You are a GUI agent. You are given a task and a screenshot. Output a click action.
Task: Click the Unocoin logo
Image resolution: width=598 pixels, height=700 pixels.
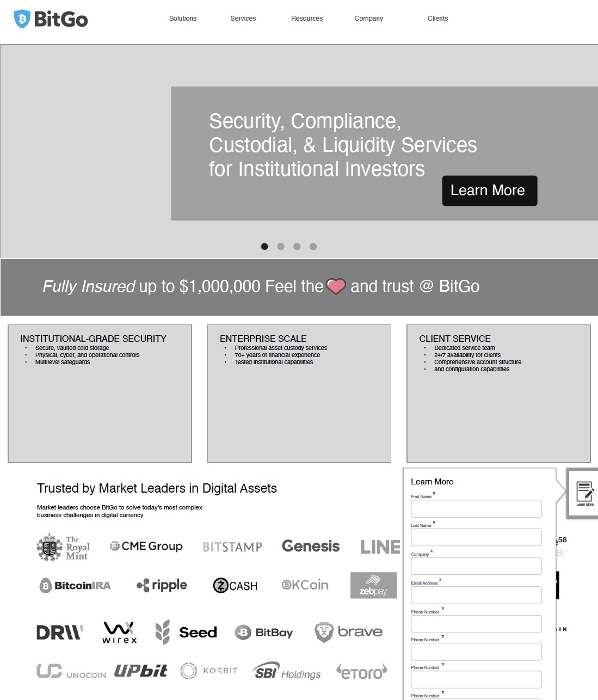tap(71, 672)
